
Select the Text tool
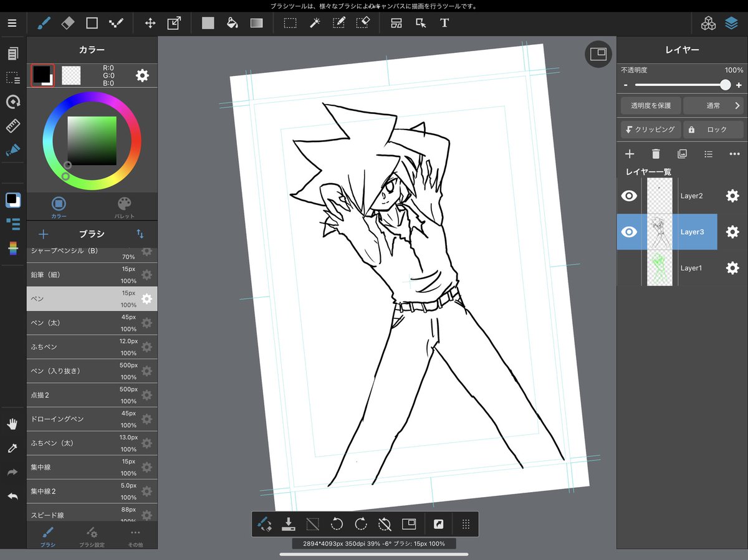[444, 23]
